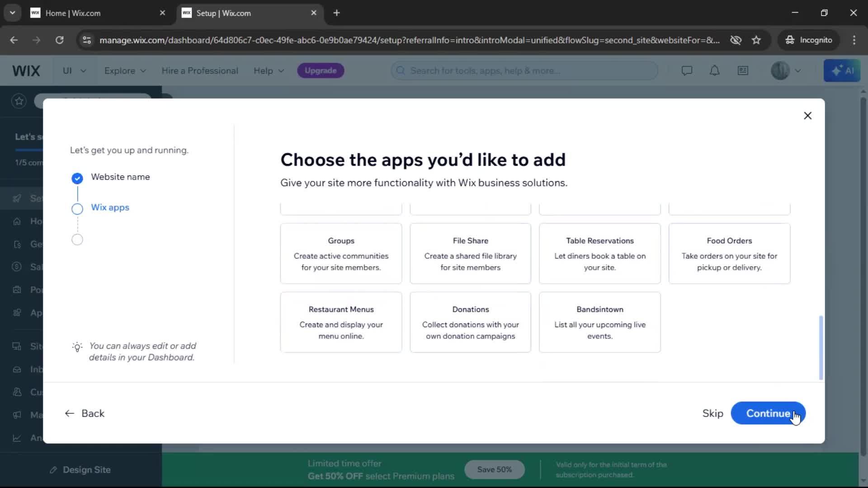Viewport: 868px width, 488px height.
Task: Close the app setup modal
Action: click(x=807, y=116)
